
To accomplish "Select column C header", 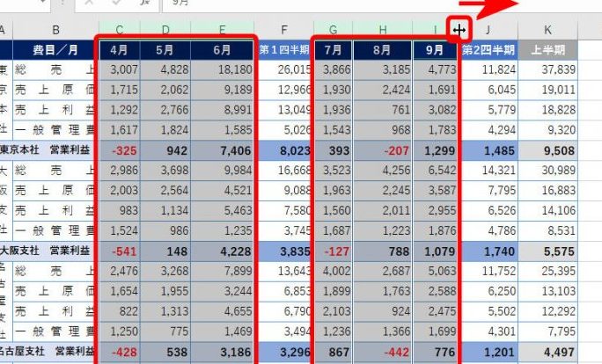I will coord(120,30).
